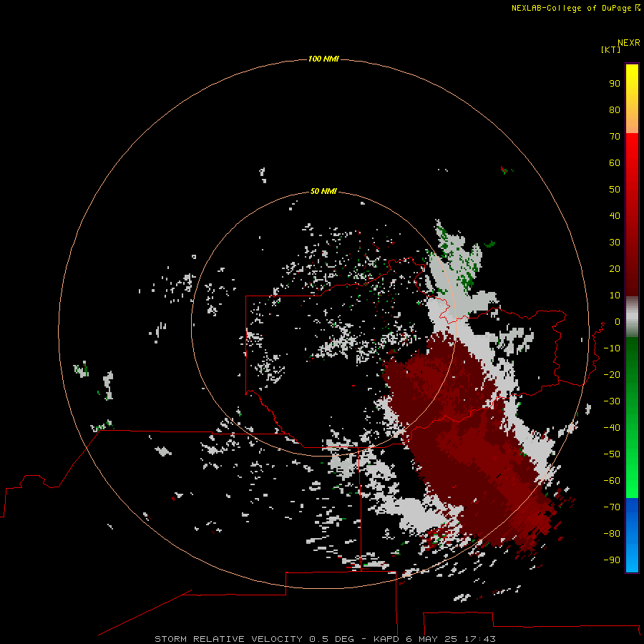
Task: Click the 30 value on the velocity scale
Action: (x=615, y=243)
